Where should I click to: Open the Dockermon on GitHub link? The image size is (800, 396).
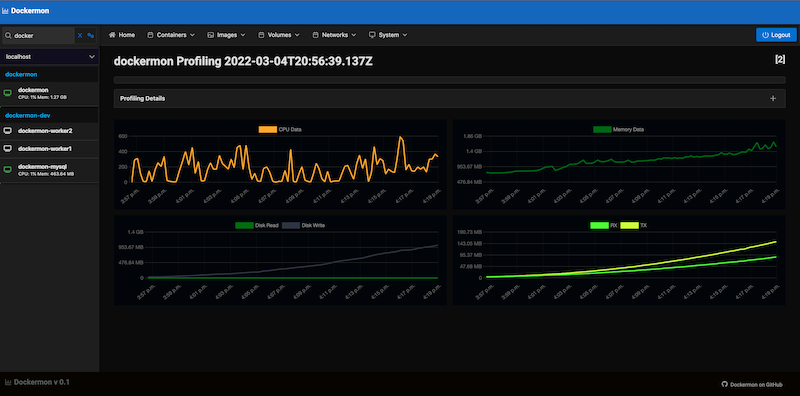[x=752, y=385]
